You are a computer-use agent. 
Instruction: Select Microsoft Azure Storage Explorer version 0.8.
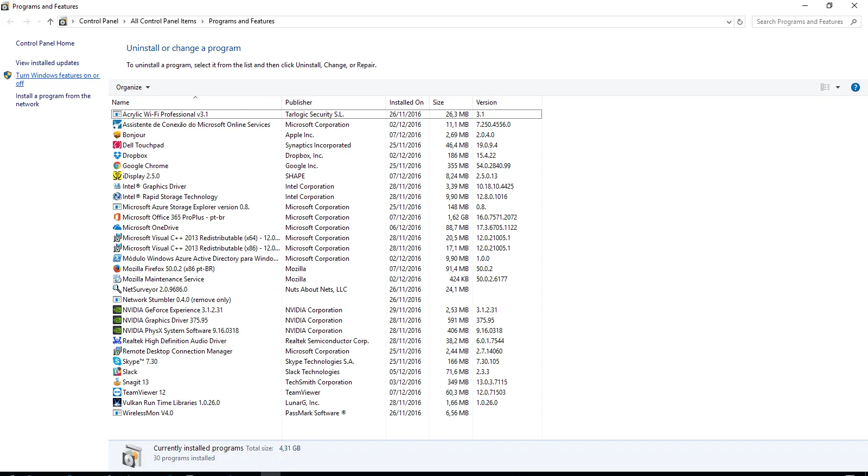(327, 207)
